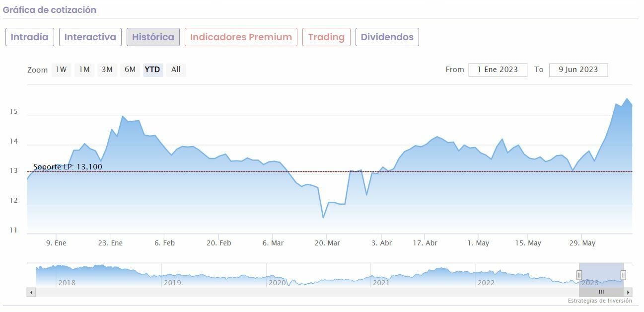
Task: Choose the 3M zoom option
Action: (x=107, y=70)
